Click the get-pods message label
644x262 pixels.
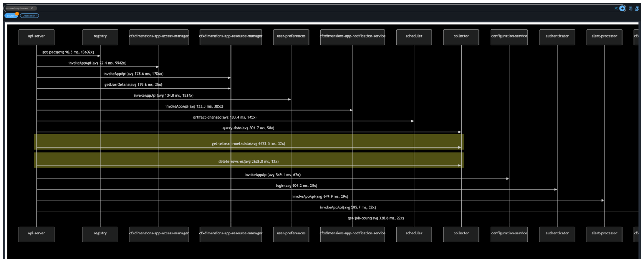coord(68,52)
